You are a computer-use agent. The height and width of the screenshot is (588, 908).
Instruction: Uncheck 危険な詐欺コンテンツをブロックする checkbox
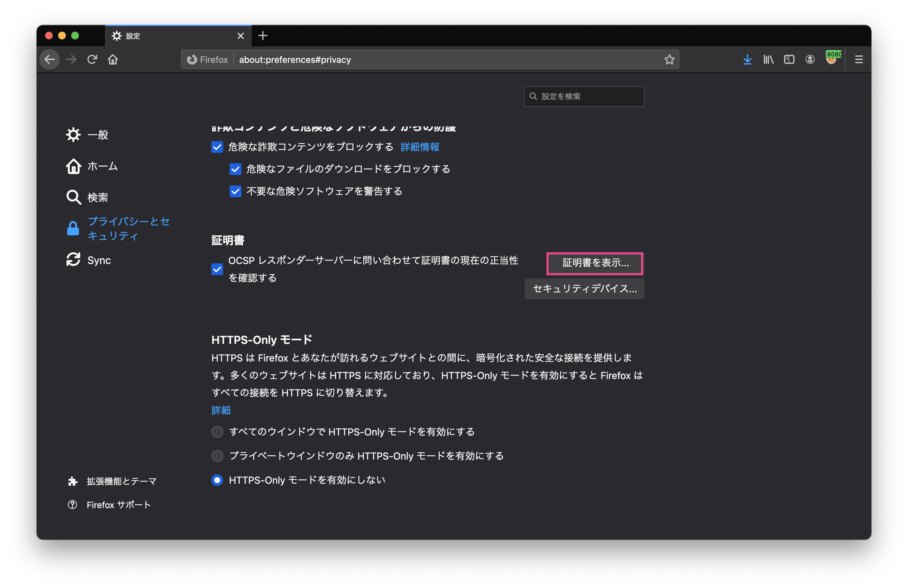coord(217,147)
